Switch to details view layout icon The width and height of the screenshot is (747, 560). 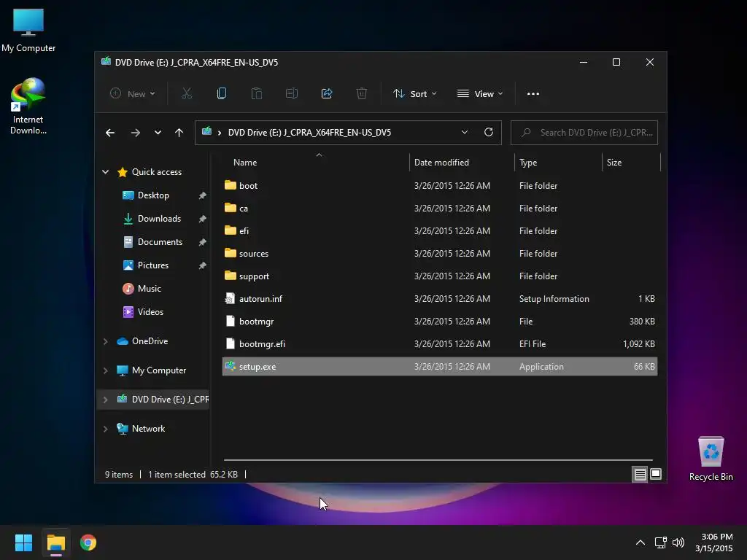640,474
